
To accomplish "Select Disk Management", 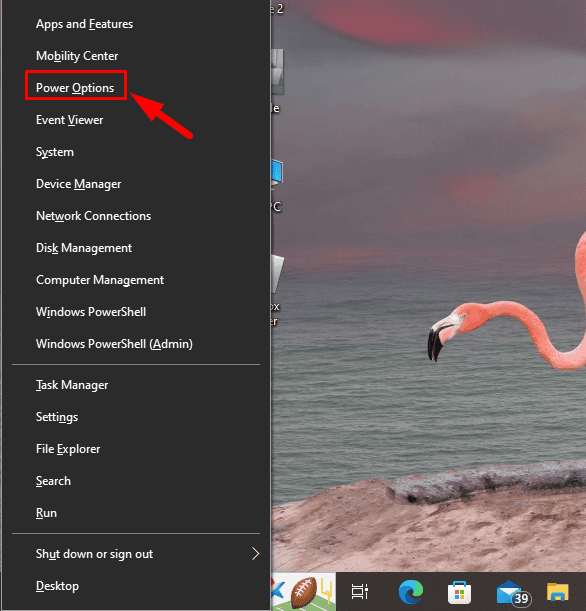I will click(84, 247).
